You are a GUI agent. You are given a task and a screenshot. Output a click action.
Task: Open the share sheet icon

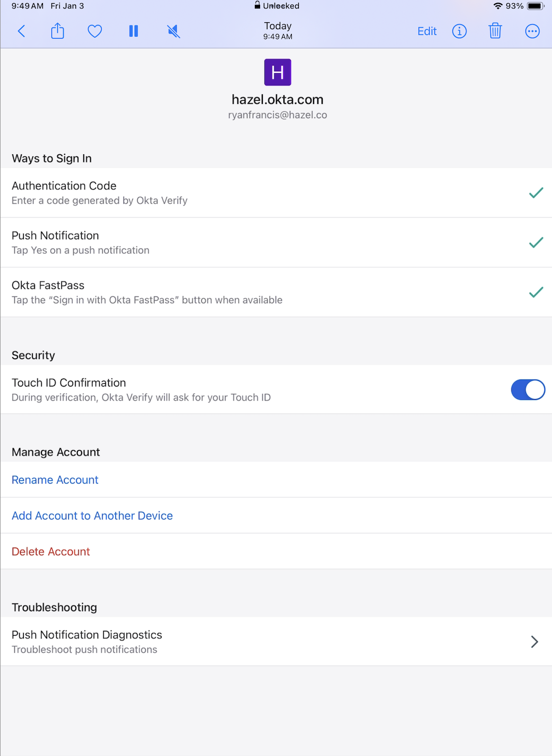(x=57, y=31)
